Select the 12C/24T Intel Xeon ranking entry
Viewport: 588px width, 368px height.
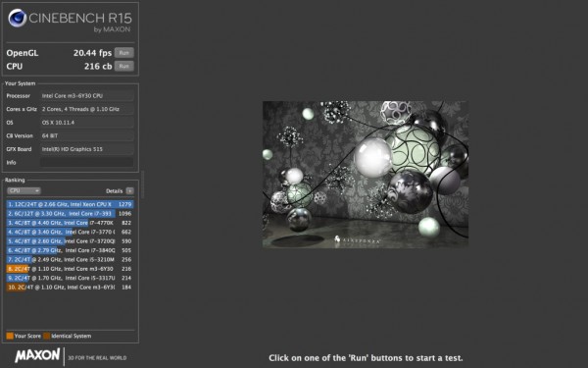click(70, 204)
